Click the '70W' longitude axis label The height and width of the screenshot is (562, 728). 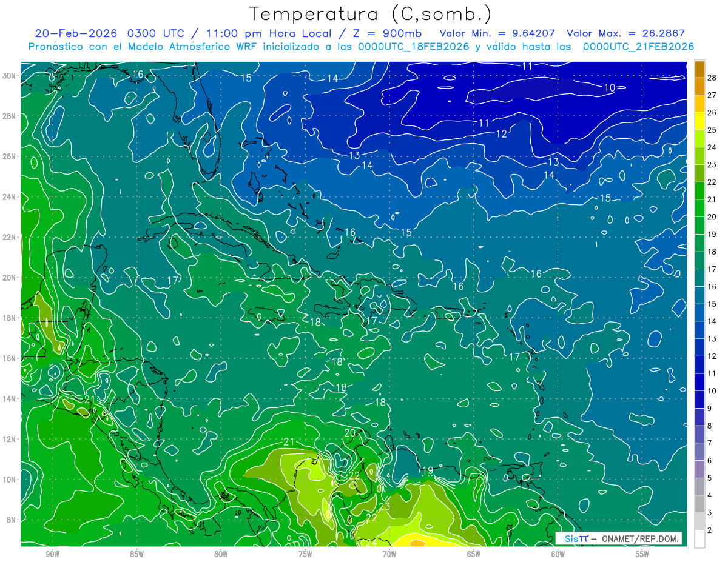coord(389,555)
